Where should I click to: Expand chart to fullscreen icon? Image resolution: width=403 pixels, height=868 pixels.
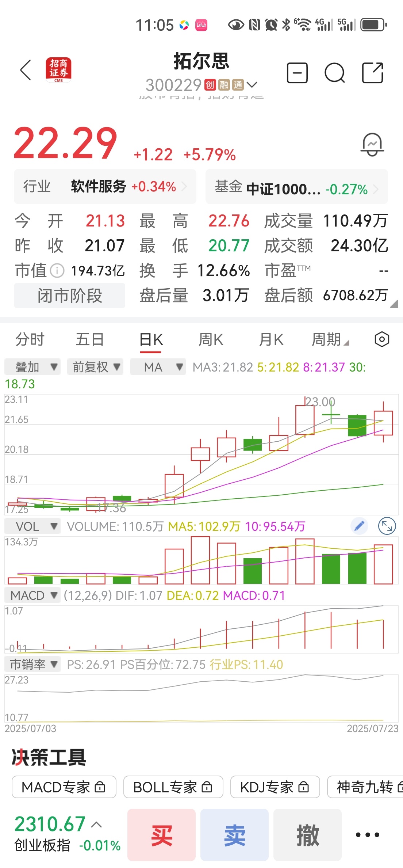[387, 526]
